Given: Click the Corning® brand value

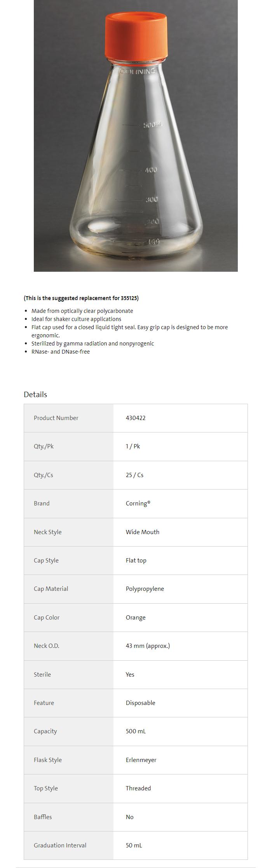Looking at the screenshot, I should 138,503.
